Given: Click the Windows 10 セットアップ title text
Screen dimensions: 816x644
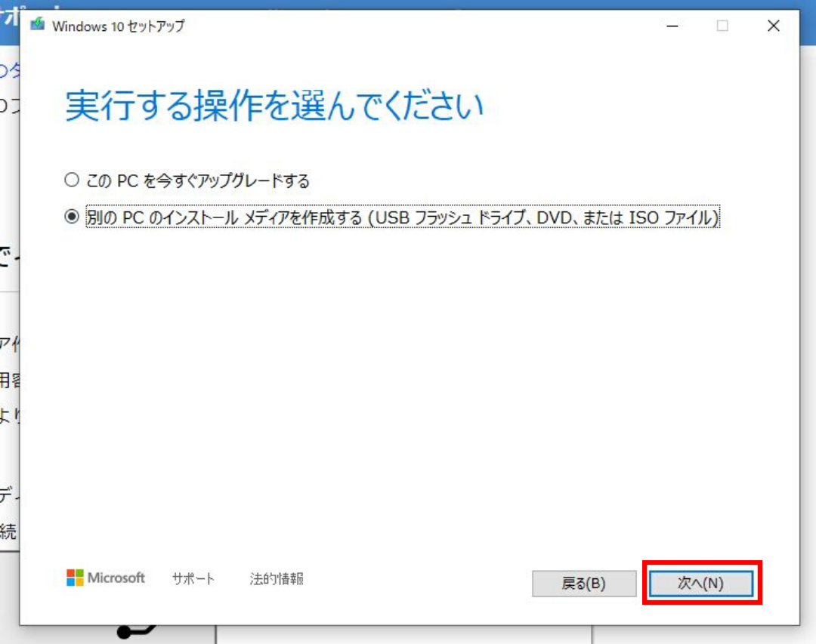Looking at the screenshot, I should (119, 26).
